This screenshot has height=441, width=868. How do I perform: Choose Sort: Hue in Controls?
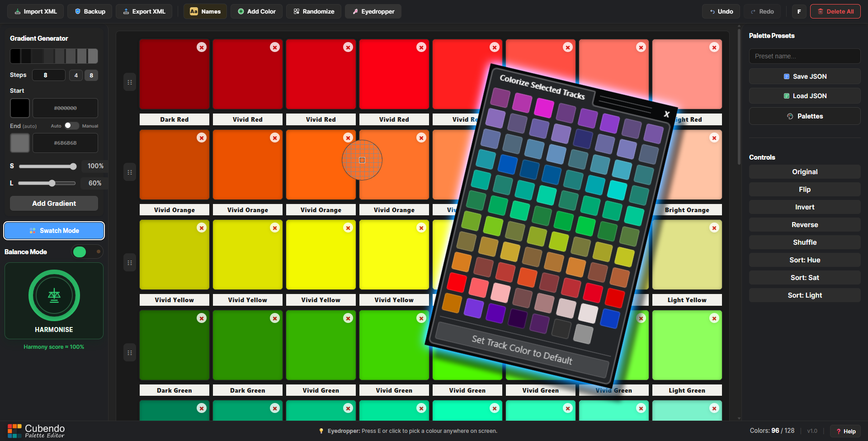[805, 260]
